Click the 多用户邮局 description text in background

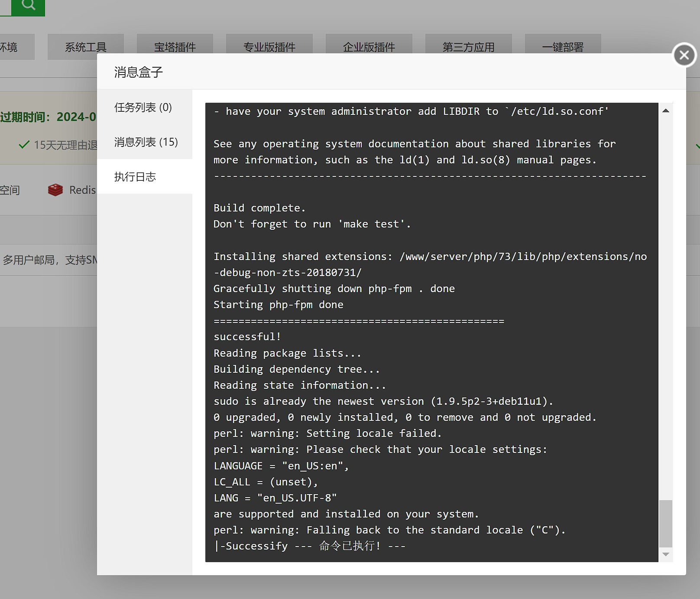(50, 260)
